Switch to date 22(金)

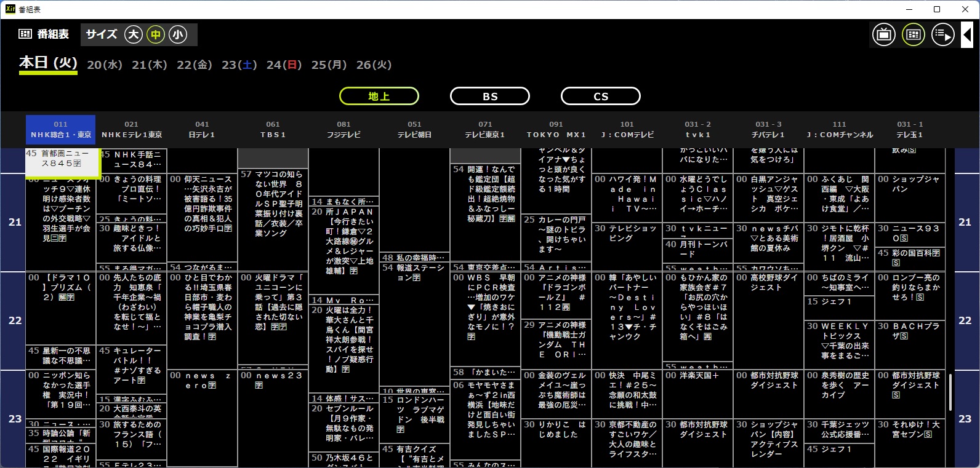(195, 65)
